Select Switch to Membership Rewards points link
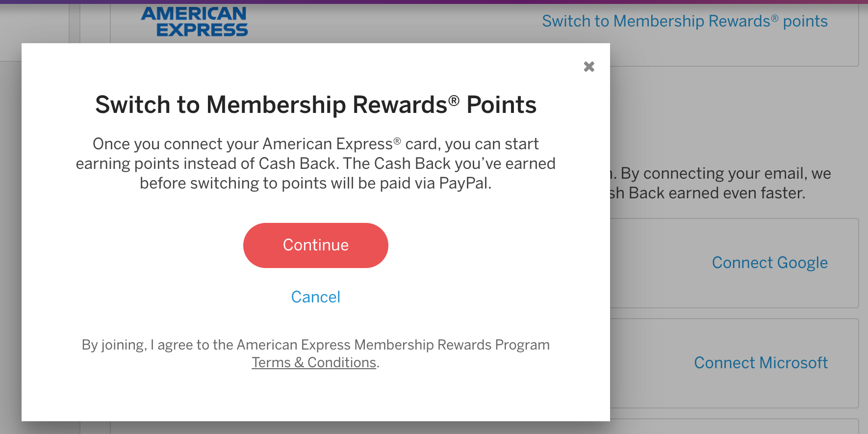Screen dimensions: 868x434 click(685, 21)
